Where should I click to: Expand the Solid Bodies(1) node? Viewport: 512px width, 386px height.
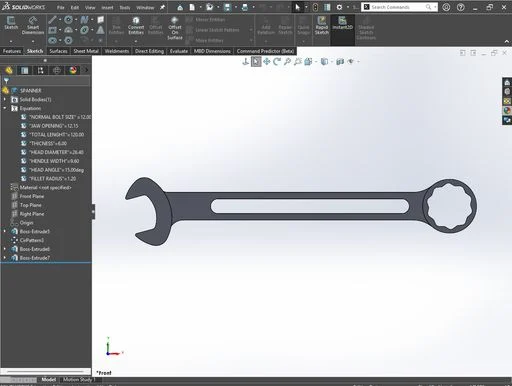point(5,99)
